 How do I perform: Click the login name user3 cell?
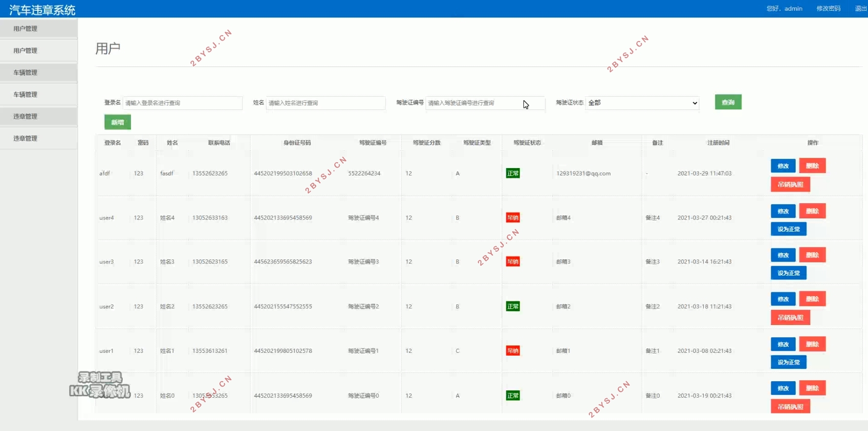[x=107, y=262]
